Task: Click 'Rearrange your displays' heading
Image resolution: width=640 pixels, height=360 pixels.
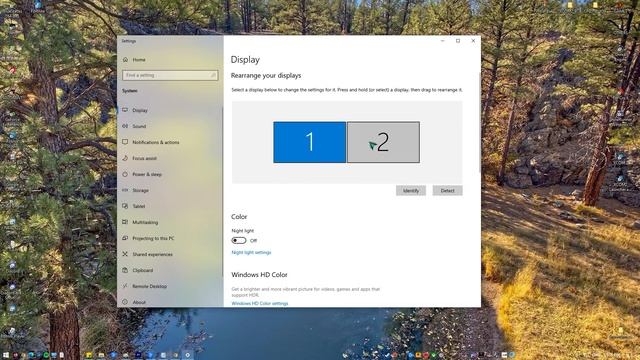Action: 266,76
